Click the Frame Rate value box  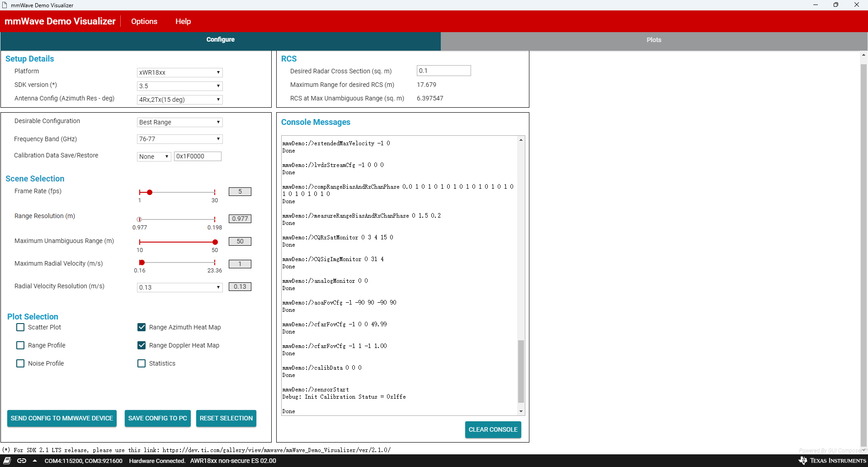240,191
